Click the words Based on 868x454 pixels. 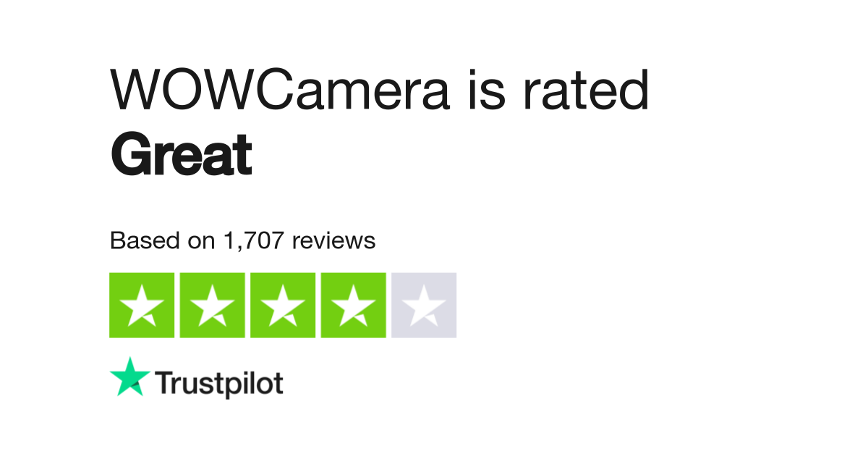(x=163, y=240)
